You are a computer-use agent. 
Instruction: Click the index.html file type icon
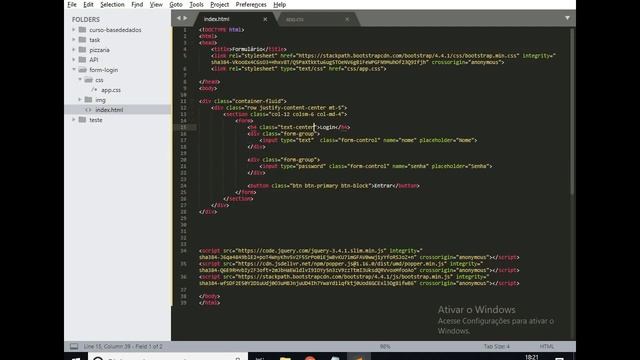coord(88,110)
